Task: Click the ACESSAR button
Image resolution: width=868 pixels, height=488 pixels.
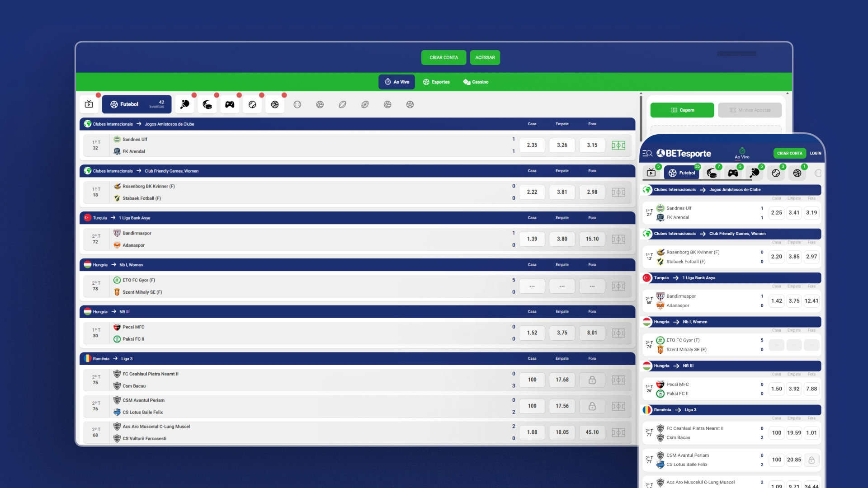Action: coord(485,57)
